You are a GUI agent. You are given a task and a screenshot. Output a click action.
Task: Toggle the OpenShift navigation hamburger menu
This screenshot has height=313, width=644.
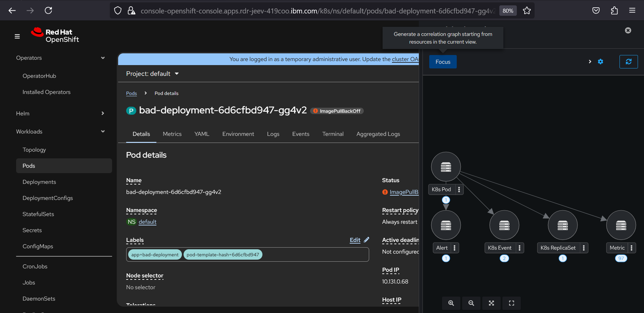click(17, 36)
